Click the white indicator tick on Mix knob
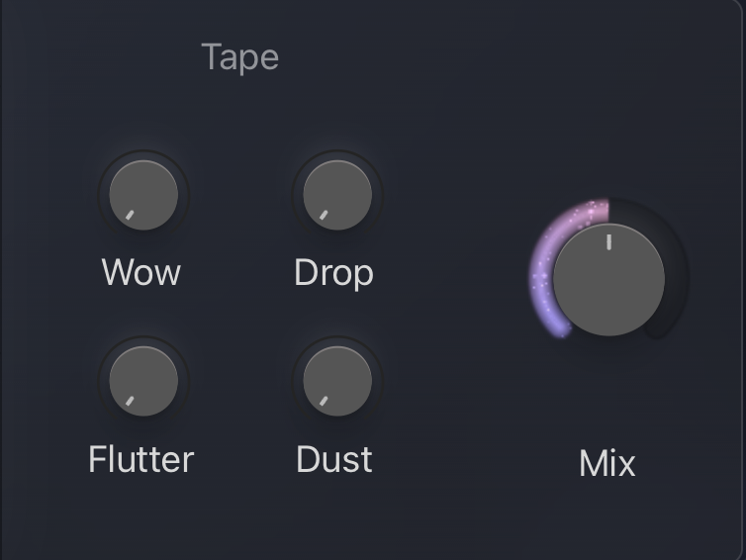Screen dimensions: 746x560 pos(608,240)
